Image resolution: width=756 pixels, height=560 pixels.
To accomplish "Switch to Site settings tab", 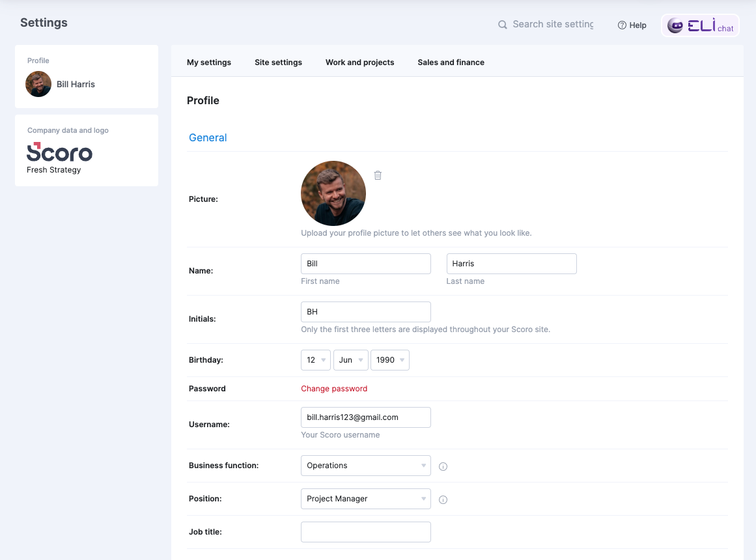I will 278,63.
